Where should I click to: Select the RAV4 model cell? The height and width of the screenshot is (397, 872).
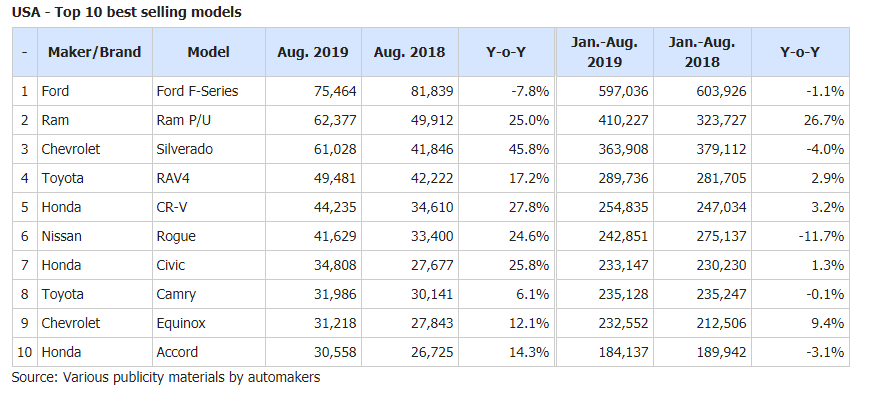209,178
